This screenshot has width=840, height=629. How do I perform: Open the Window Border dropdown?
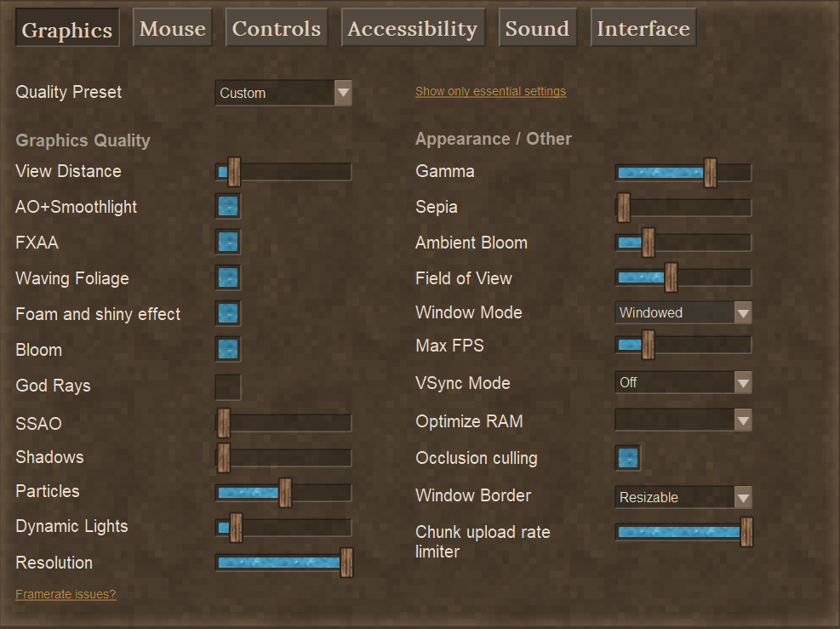[683, 497]
